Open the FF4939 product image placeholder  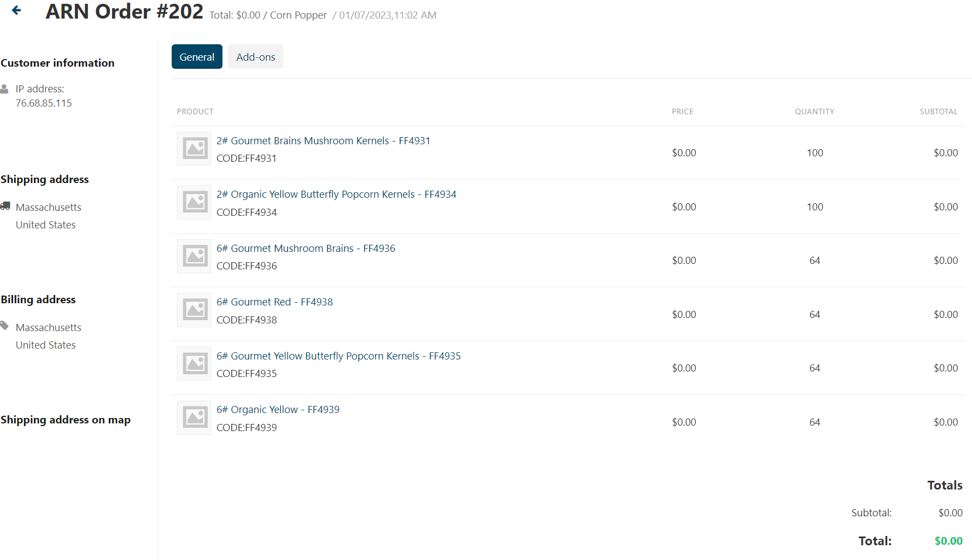(194, 417)
